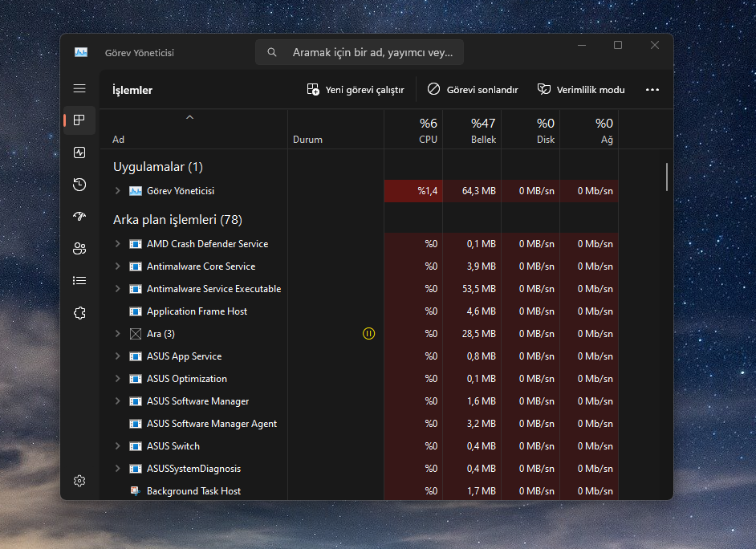Sort by the Ağ column header
Viewport: 756px width, 549px height.
[x=589, y=130]
